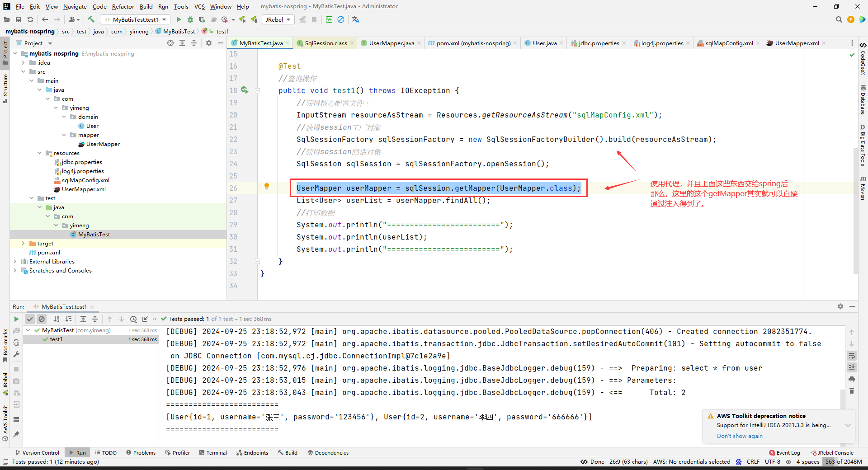Open the VCS menu

click(x=199, y=6)
